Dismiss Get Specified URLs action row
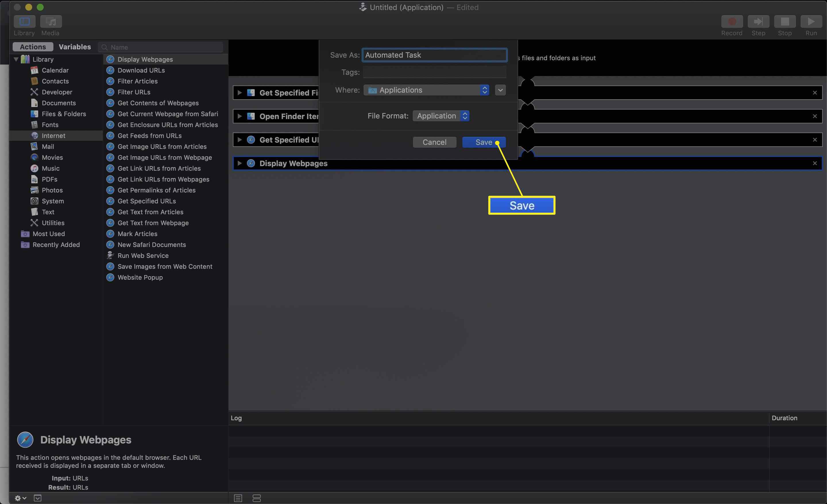 (815, 139)
